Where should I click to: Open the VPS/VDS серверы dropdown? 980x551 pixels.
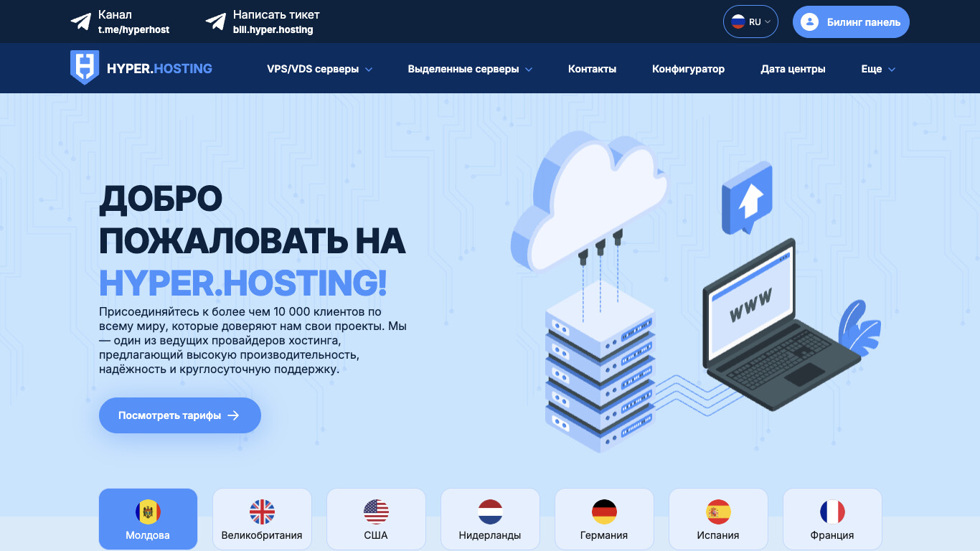point(319,69)
